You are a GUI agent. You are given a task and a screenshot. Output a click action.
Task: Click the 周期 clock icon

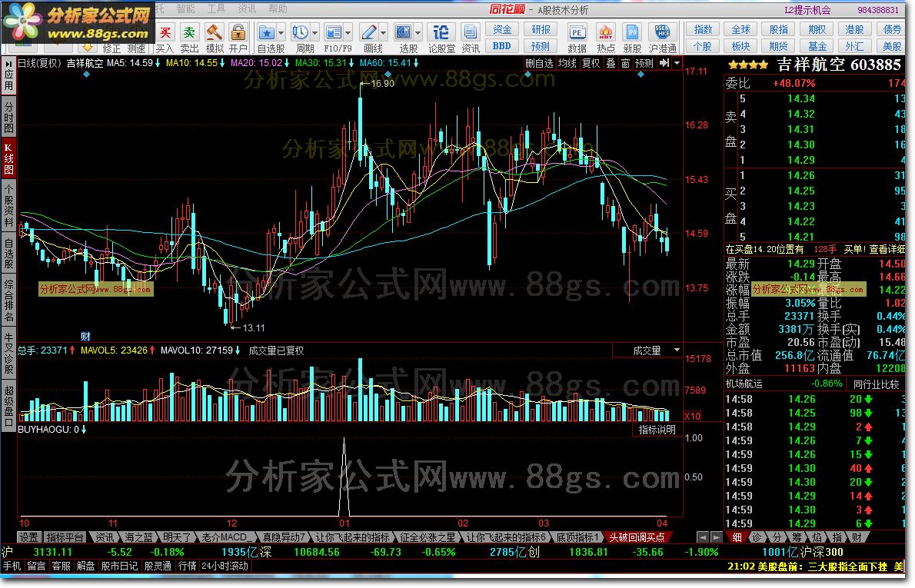[300, 32]
